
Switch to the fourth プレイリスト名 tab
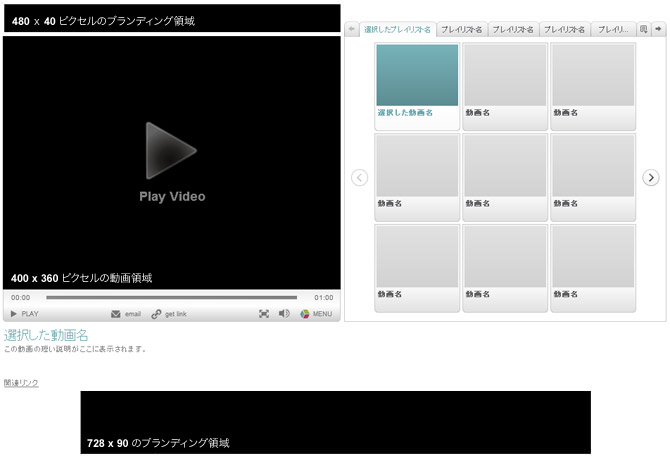(564, 29)
